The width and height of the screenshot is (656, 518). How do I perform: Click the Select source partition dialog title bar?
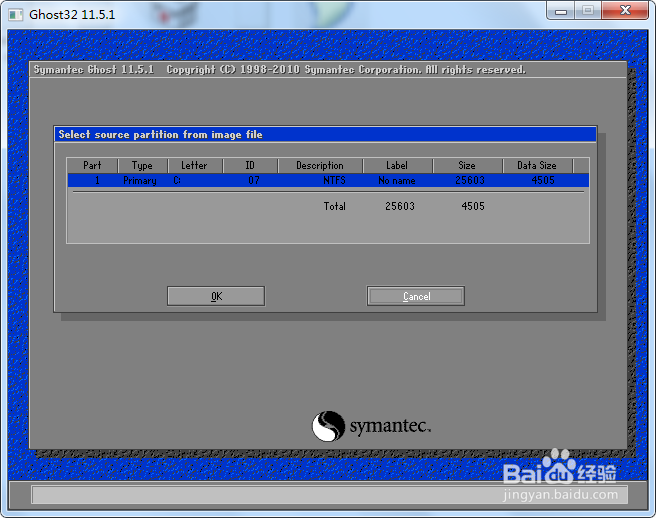[x=325, y=134]
